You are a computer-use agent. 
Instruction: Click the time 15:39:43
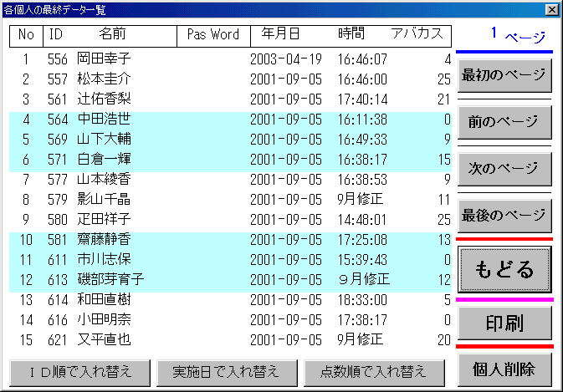tap(362, 261)
